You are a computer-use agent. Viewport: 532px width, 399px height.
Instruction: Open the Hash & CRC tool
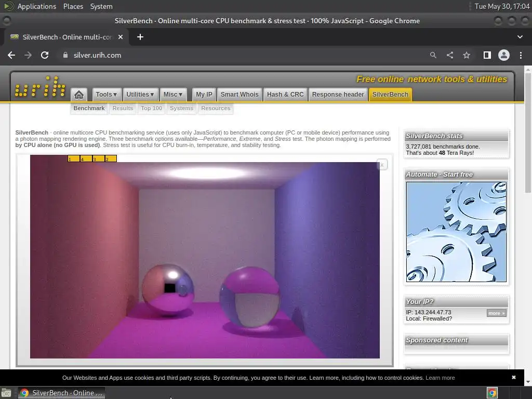(x=285, y=95)
